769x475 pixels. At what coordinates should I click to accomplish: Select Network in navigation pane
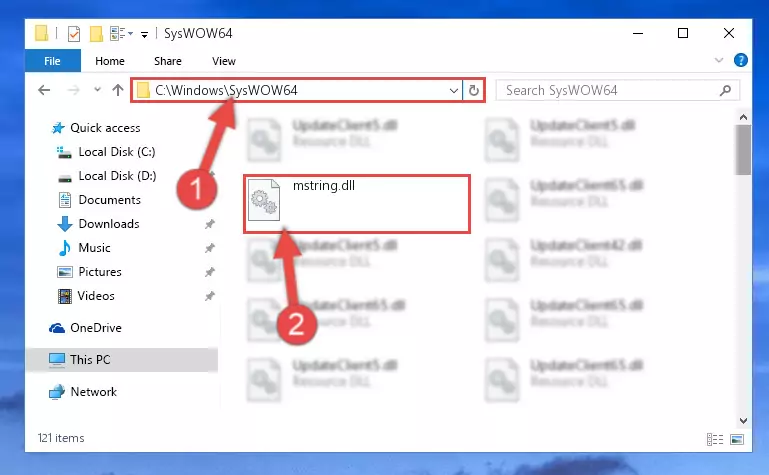pyautogui.click(x=94, y=392)
